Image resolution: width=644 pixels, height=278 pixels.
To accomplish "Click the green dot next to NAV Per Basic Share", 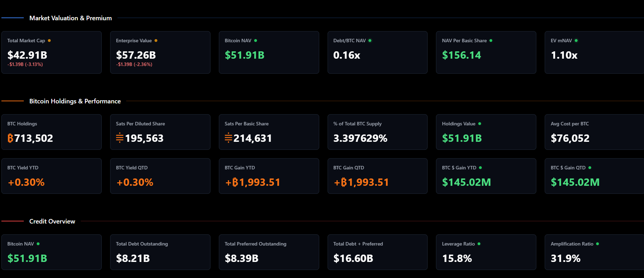I will click(491, 41).
